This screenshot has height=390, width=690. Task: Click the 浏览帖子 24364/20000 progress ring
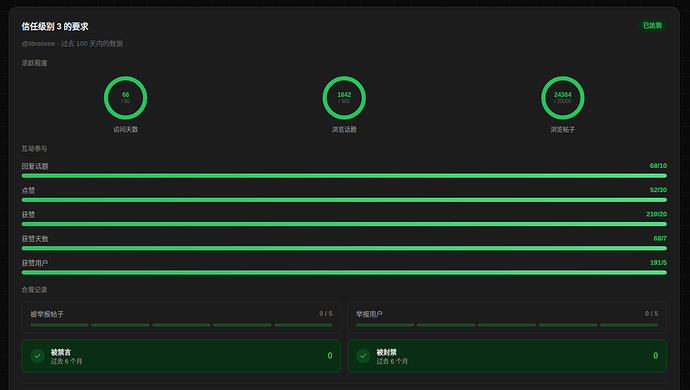click(x=562, y=98)
